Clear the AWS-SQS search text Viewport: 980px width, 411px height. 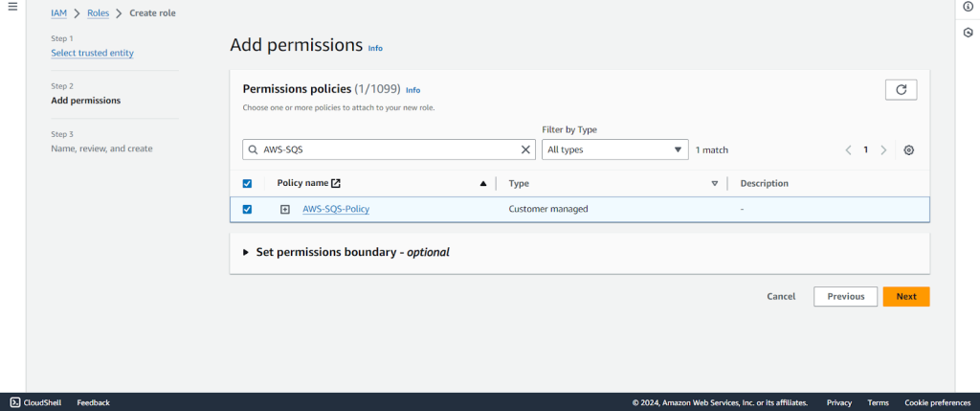click(525, 149)
